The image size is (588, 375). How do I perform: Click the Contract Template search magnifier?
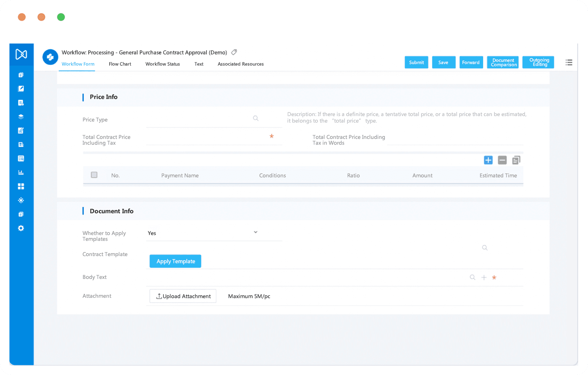485,248
